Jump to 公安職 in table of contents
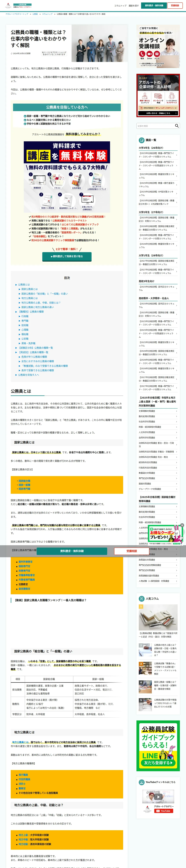Screen dimensions: 186x868 point(25,339)
